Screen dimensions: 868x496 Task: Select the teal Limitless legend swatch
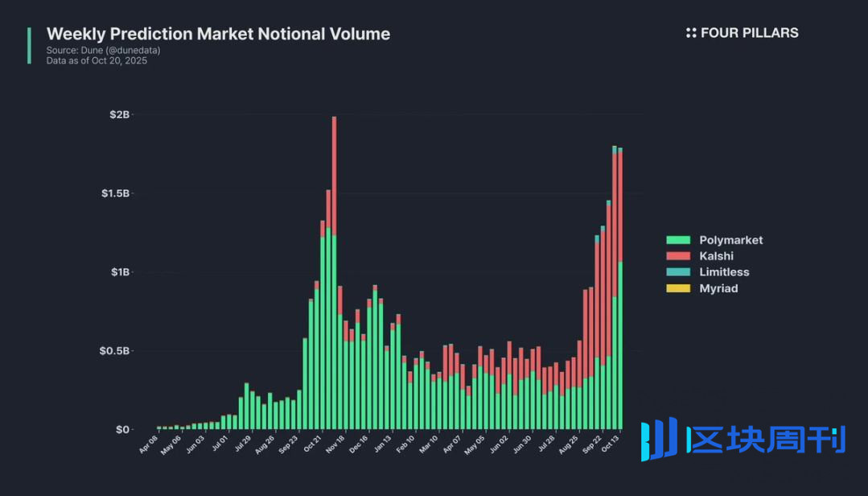(678, 272)
